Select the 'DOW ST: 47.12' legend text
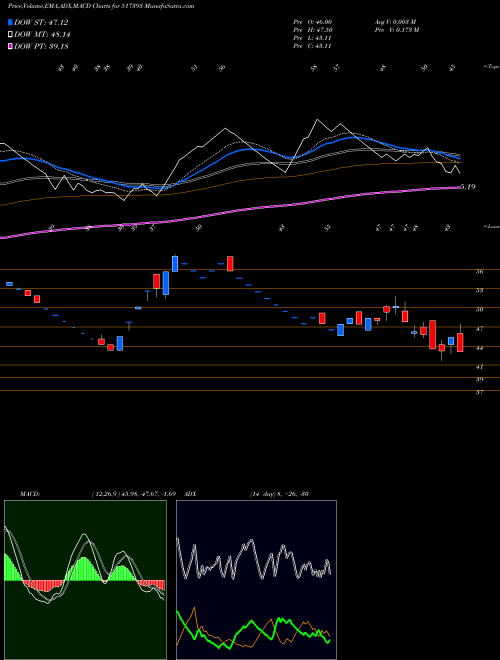 pos(41,22)
